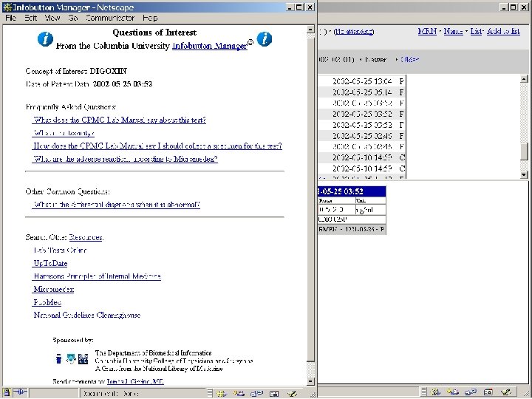Viewport: 532px width, 399px height.
Task: Click the Name link in right window
Action: tap(453, 31)
